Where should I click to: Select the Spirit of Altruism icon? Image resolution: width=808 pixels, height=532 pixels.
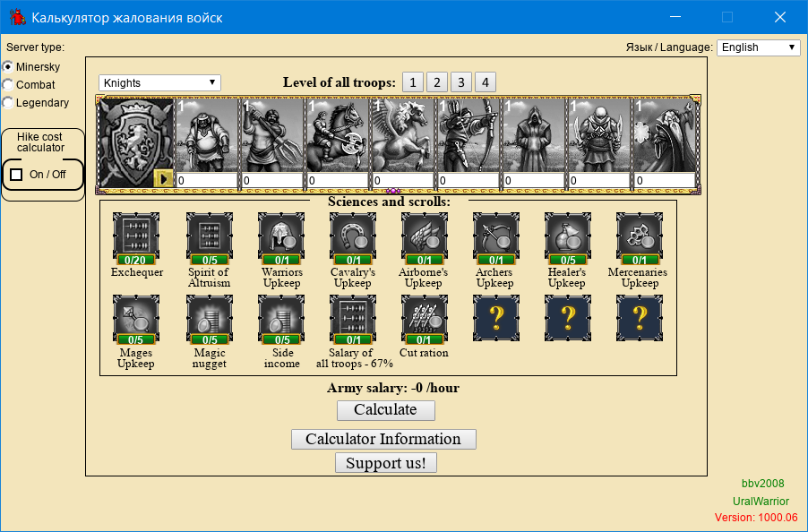[x=209, y=236]
